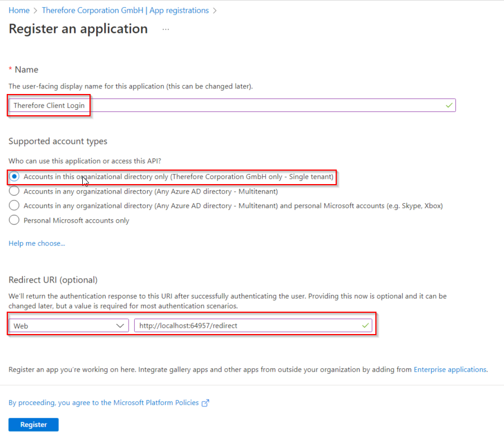
Task: Click the green checkmark in the redirect URI field
Action: click(365, 326)
